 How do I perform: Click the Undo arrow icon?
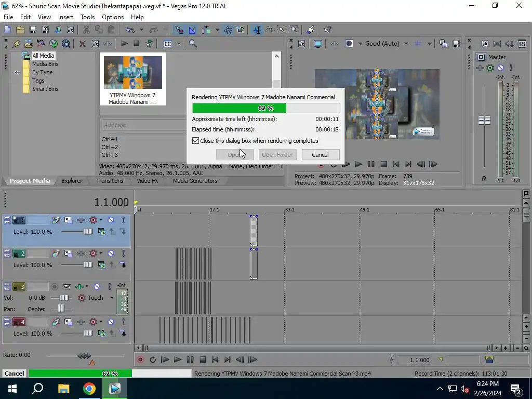coord(130,30)
